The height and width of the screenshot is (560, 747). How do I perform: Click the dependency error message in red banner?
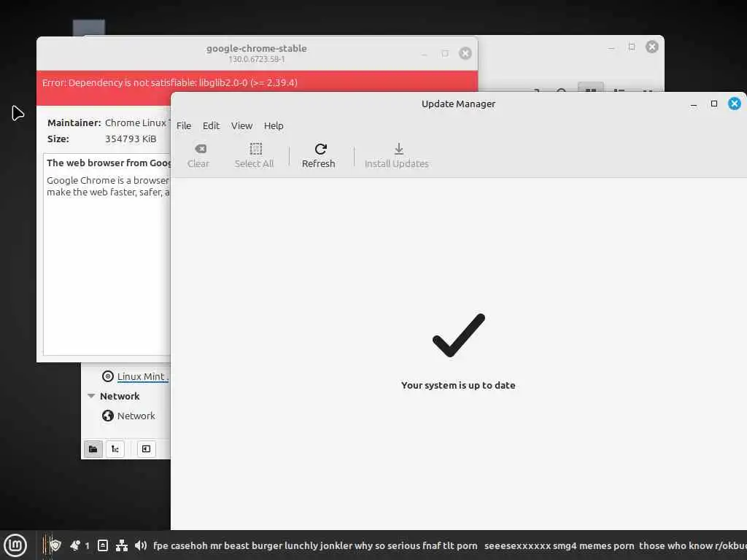(x=169, y=83)
